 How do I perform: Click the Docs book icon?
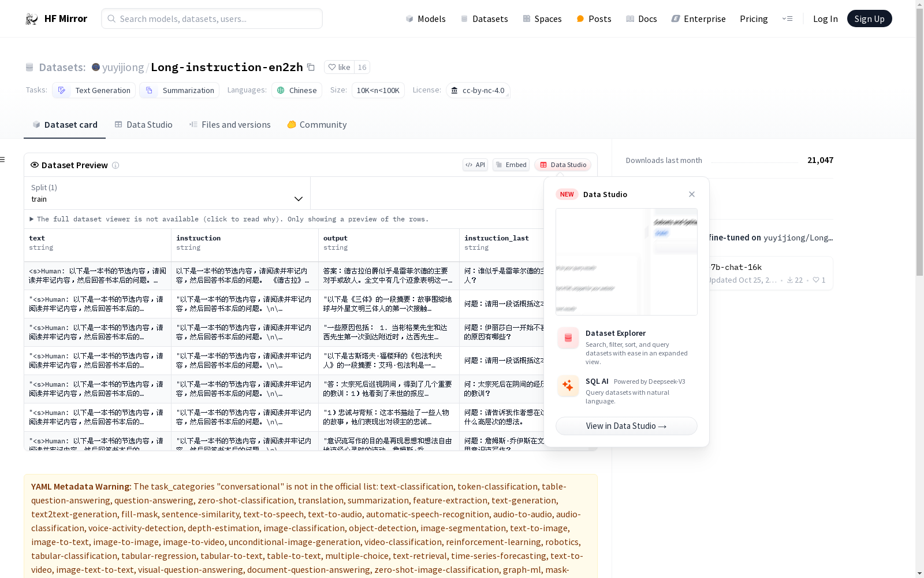(x=630, y=18)
